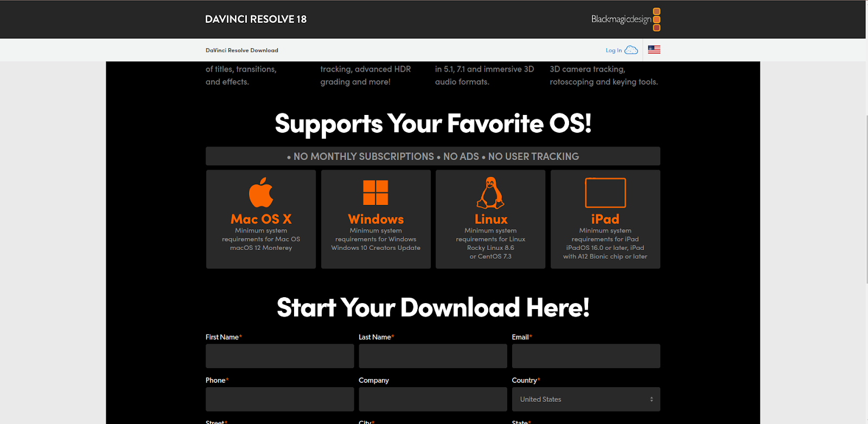Click the Start Your Download Here heading
The width and height of the screenshot is (868, 424).
click(x=433, y=307)
